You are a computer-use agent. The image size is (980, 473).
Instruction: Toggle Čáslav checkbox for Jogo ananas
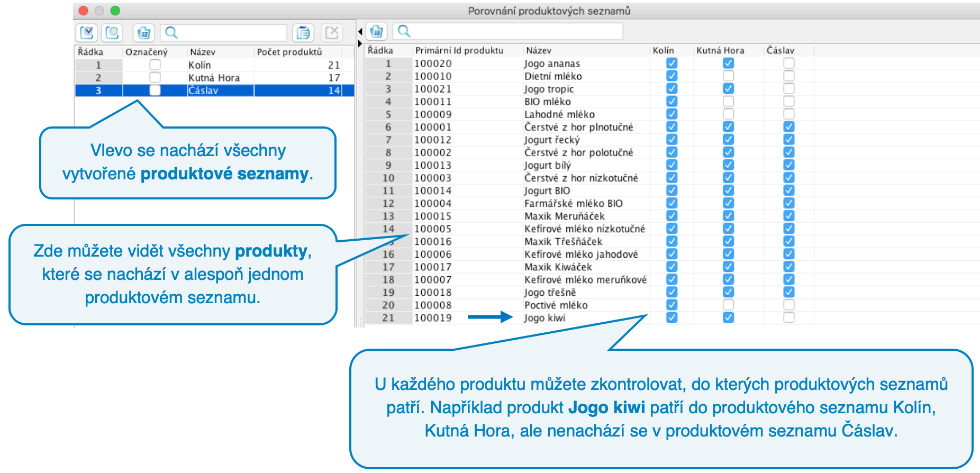coord(789,63)
